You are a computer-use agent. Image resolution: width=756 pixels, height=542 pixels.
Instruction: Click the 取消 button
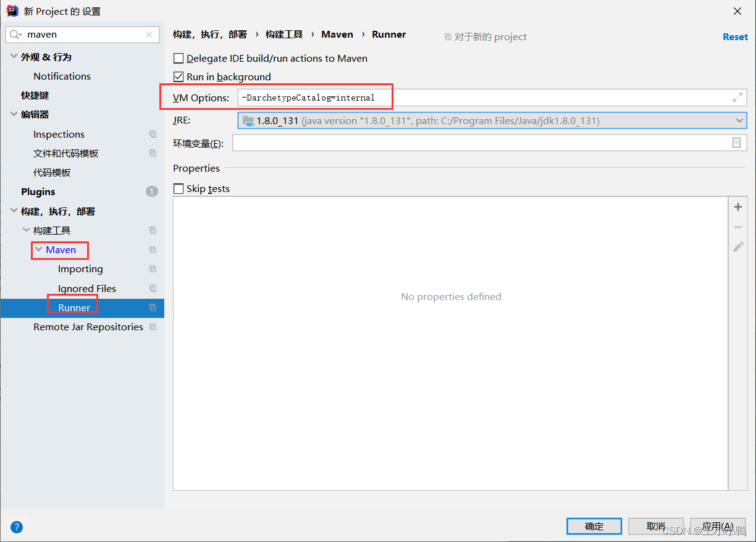click(x=656, y=526)
